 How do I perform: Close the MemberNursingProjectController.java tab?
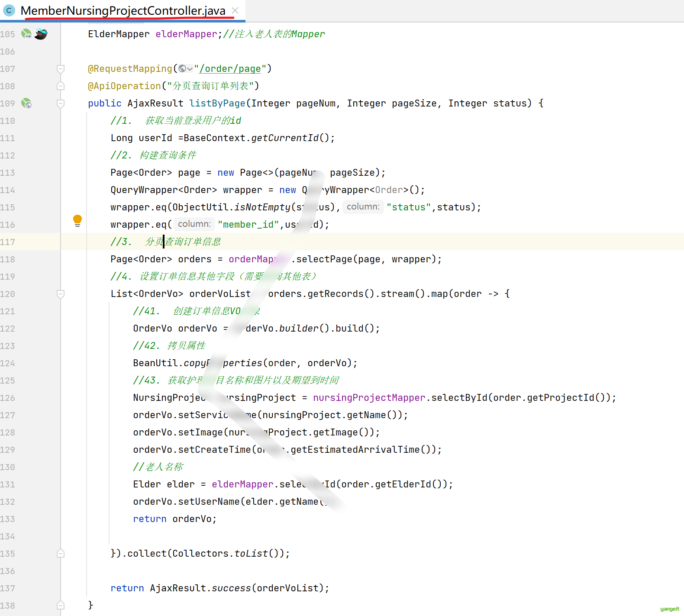pos(235,10)
